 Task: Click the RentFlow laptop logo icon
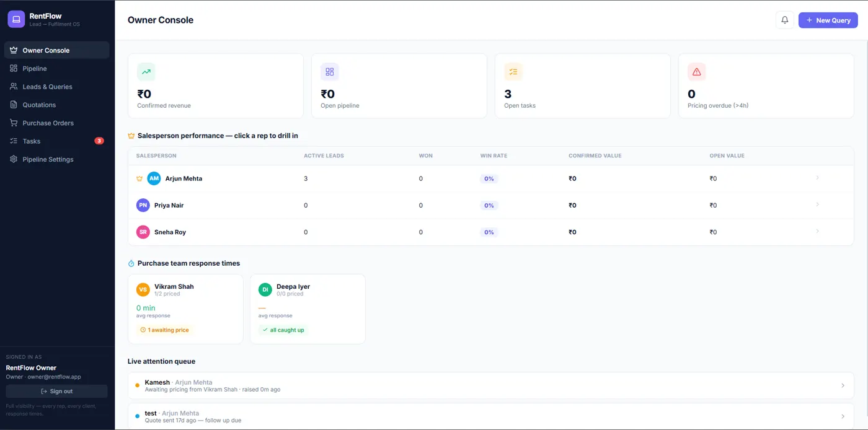tap(16, 19)
